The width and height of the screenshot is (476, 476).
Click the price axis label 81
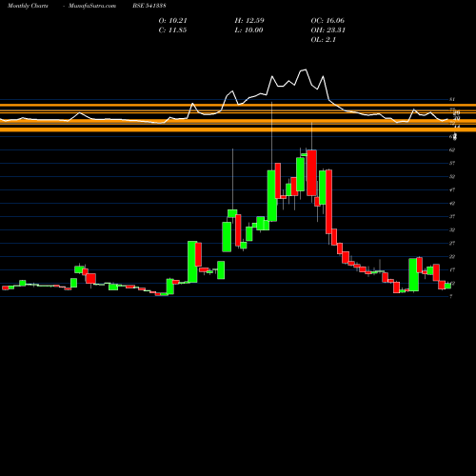click(x=452, y=99)
